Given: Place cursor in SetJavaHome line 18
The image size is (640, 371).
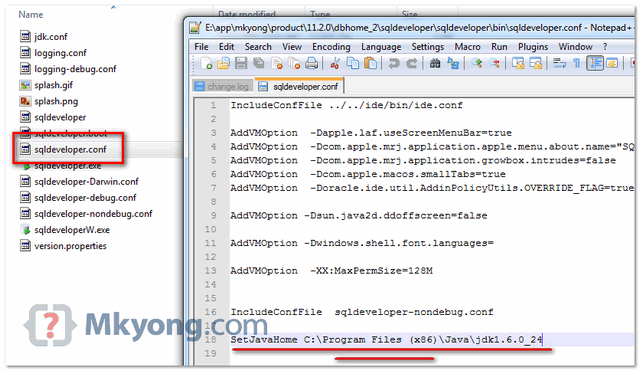Looking at the screenshot, I should pyautogui.click(x=386, y=340).
